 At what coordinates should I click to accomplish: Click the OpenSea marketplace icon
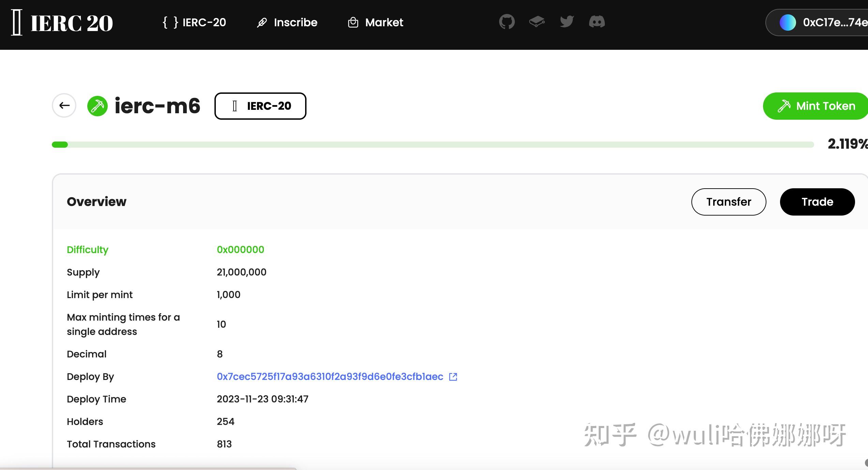(x=537, y=22)
